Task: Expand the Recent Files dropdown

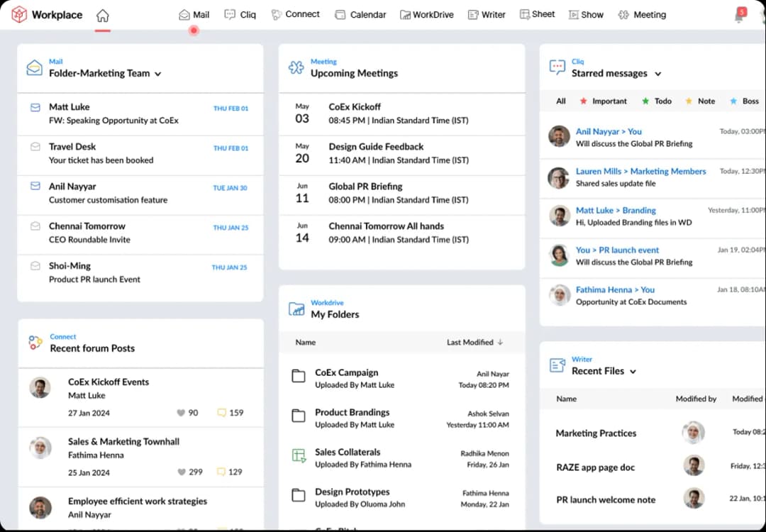Action: point(633,372)
